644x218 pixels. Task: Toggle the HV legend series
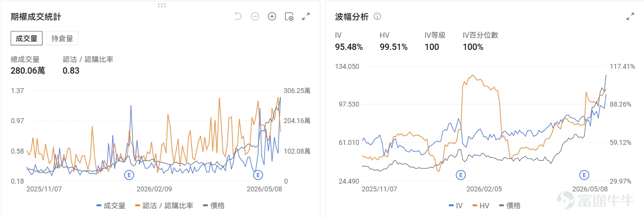(x=480, y=205)
